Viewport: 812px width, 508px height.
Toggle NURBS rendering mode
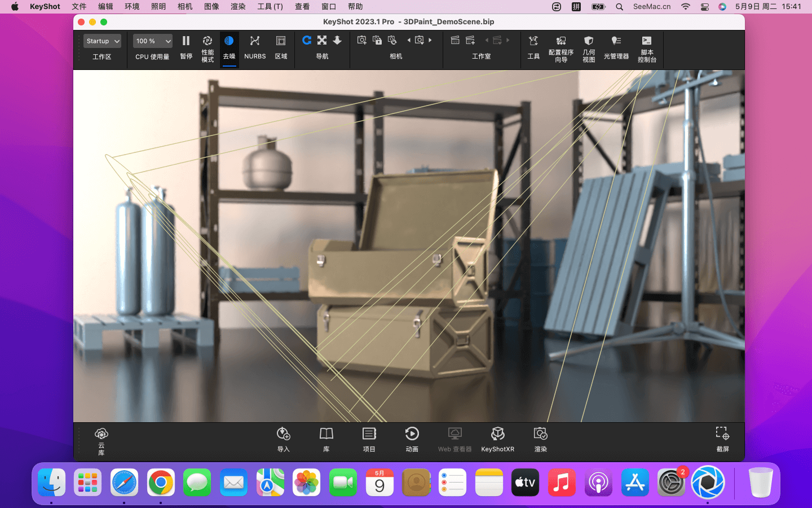pyautogui.click(x=255, y=46)
